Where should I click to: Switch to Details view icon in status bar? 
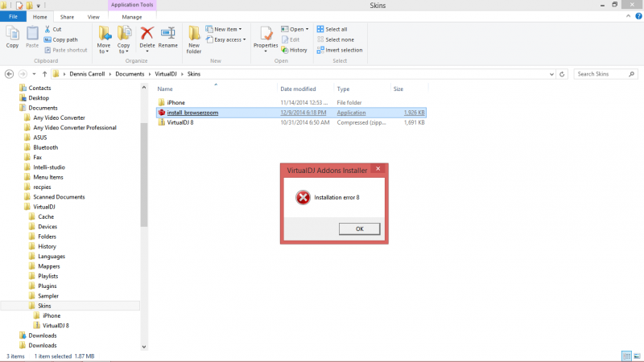[x=626, y=356]
